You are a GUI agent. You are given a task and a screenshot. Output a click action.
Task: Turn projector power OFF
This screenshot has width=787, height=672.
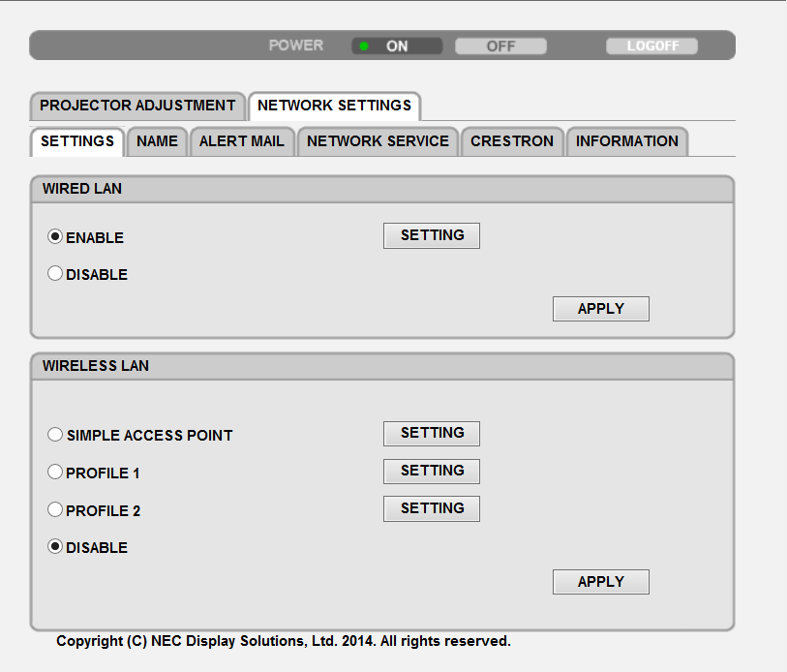[500, 46]
